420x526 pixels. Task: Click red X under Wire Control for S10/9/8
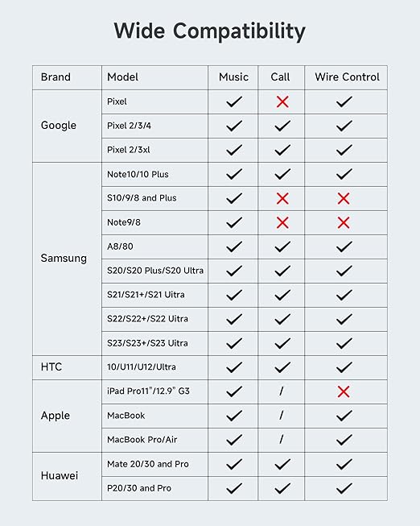(x=344, y=198)
